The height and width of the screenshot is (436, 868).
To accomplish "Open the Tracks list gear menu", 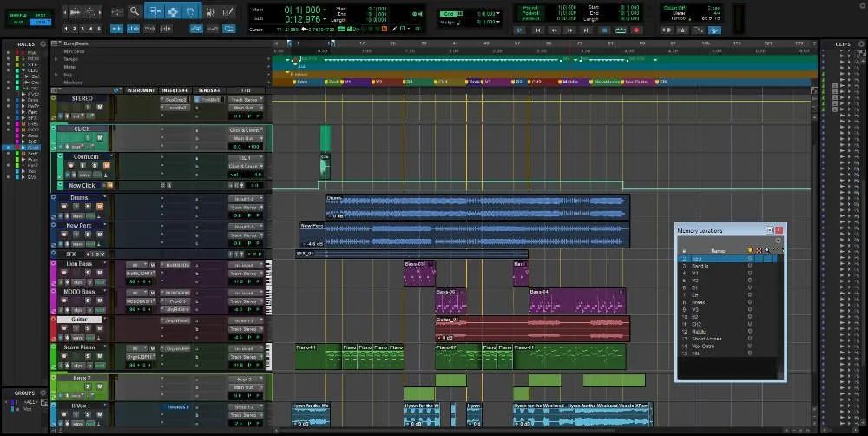I will pyautogui.click(x=43, y=43).
